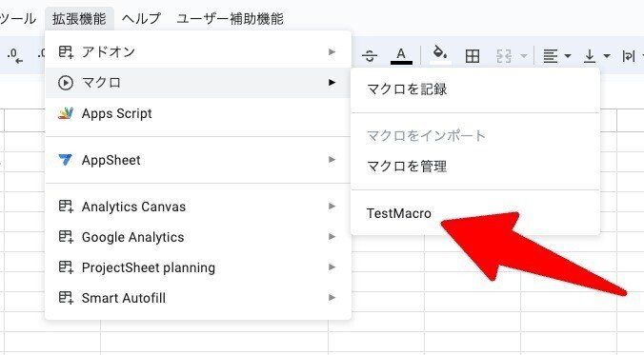Expand the アドオン submenu

pyautogui.click(x=198, y=52)
